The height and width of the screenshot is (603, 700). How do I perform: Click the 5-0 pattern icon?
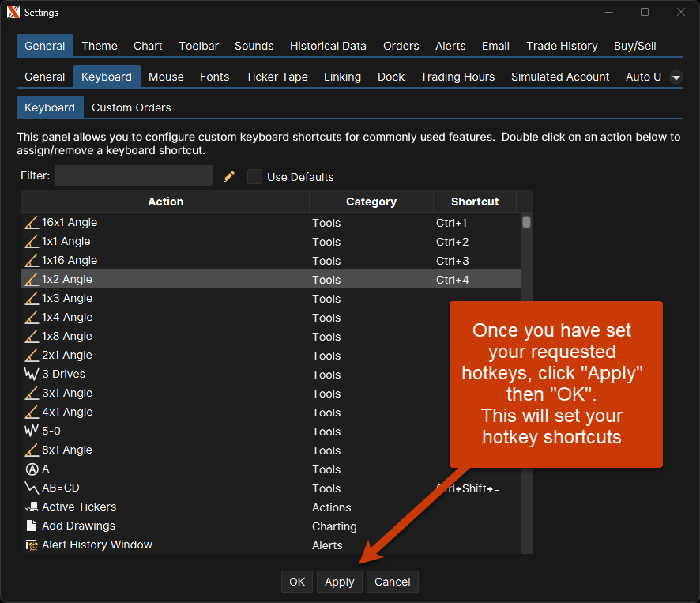pos(32,432)
